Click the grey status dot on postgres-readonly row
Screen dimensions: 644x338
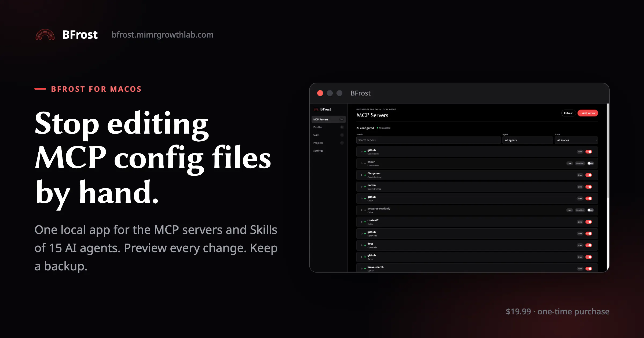[x=365, y=210]
